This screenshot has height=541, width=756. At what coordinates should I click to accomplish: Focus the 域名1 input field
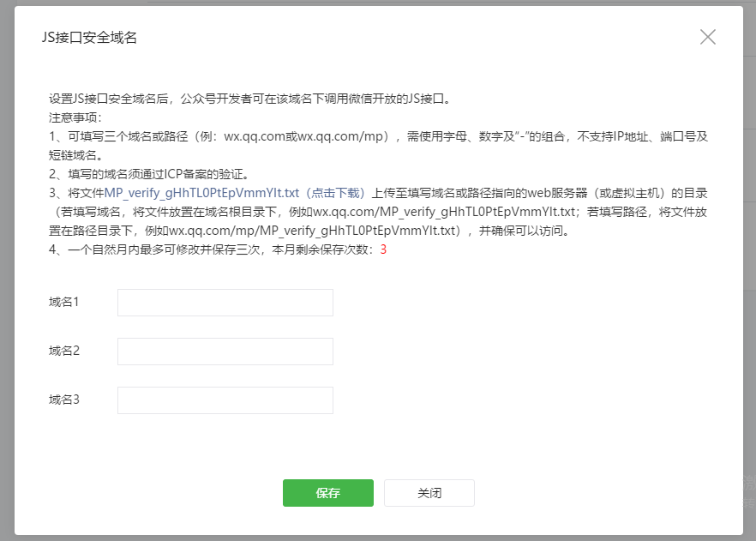coord(225,303)
